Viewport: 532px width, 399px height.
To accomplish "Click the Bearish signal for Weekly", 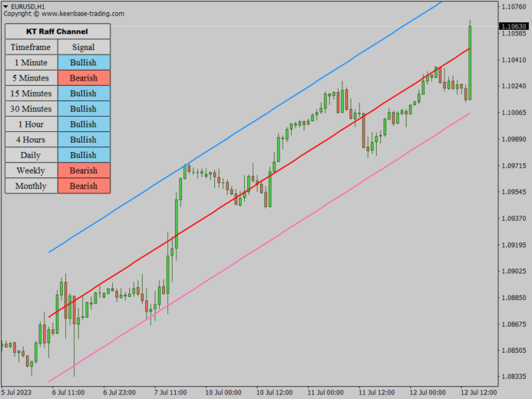I will 84,170.
